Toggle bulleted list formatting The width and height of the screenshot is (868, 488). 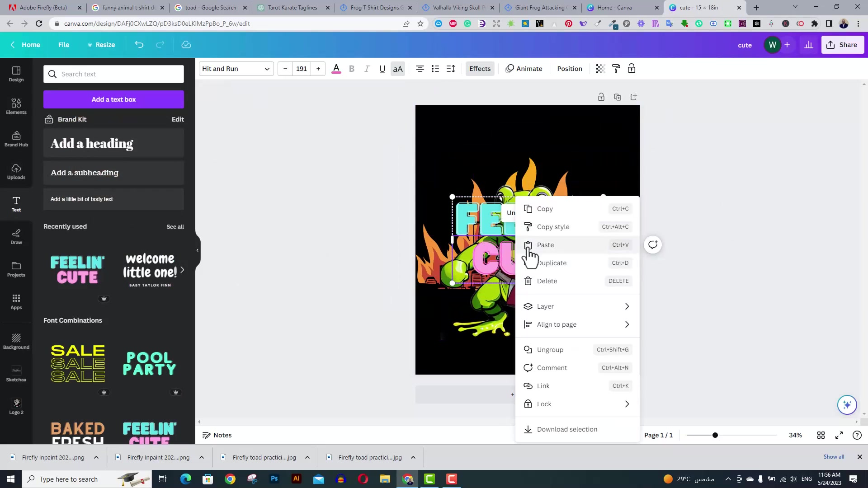click(435, 69)
